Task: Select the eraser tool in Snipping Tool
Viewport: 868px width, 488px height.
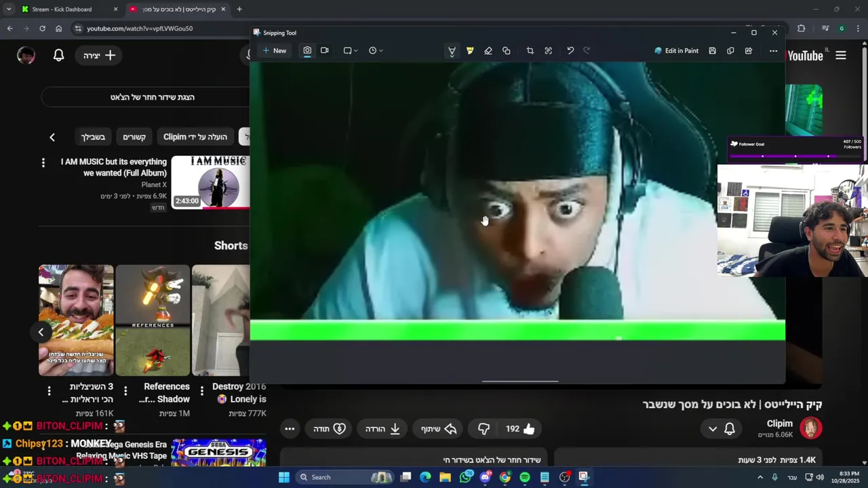Action: (x=488, y=51)
